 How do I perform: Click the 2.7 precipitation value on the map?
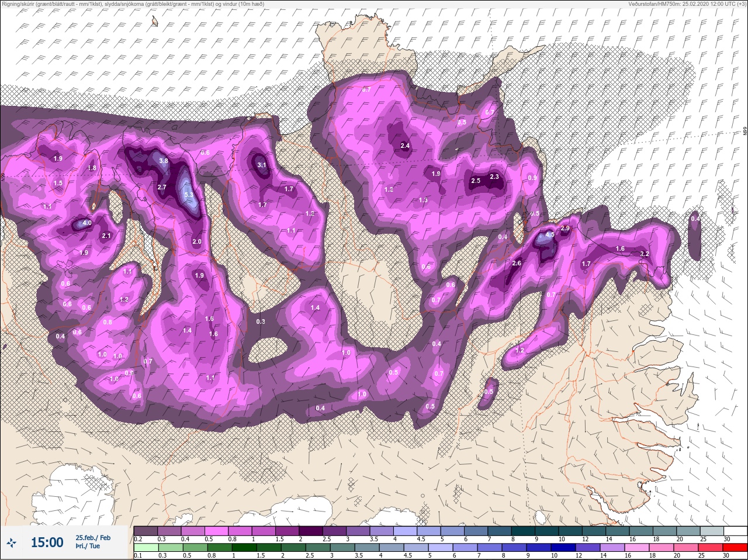(162, 187)
